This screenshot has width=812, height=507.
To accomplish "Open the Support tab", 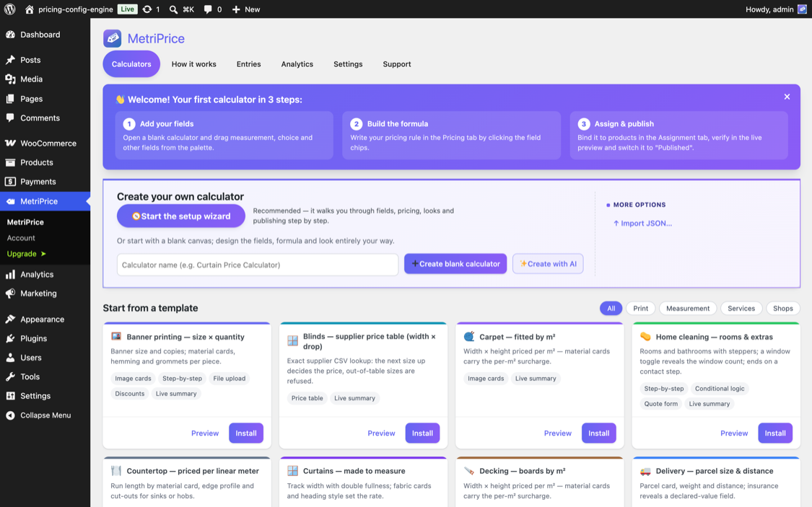I will coord(397,64).
